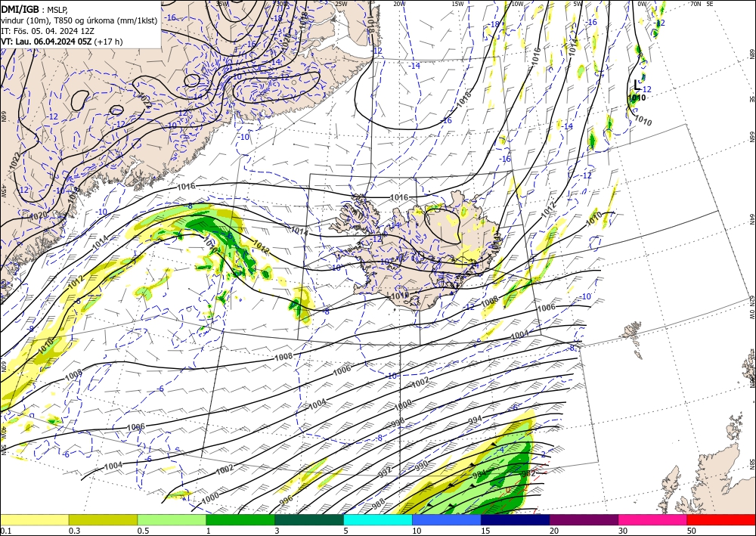The image size is (756, 536).
Task: Click the "70N" latitude label
Action: click(x=696, y=3)
